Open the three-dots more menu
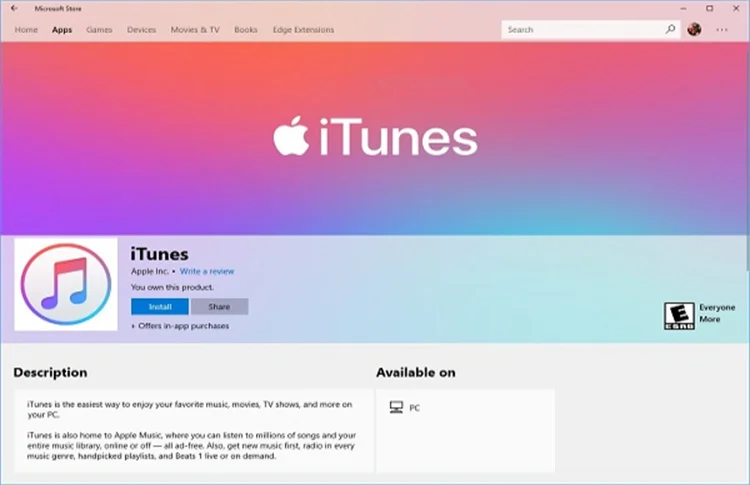Screen dimensions: 750x485 pyautogui.click(x=722, y=30)
